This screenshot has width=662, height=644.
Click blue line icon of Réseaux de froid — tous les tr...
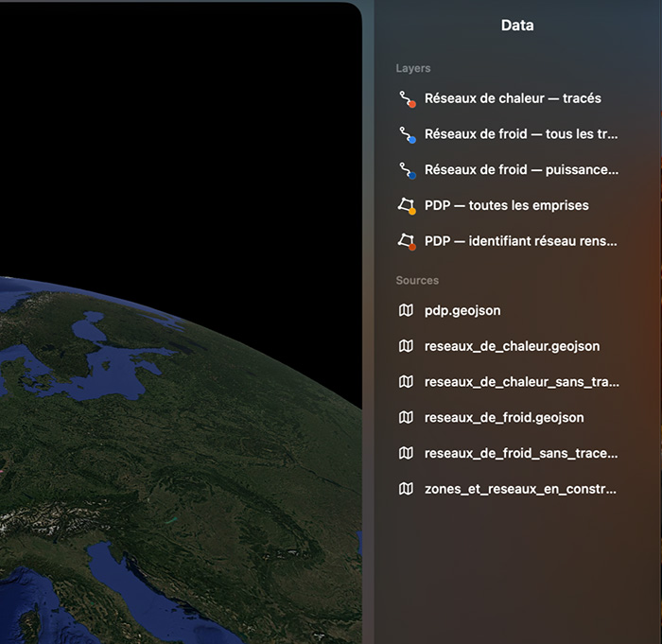407,134
